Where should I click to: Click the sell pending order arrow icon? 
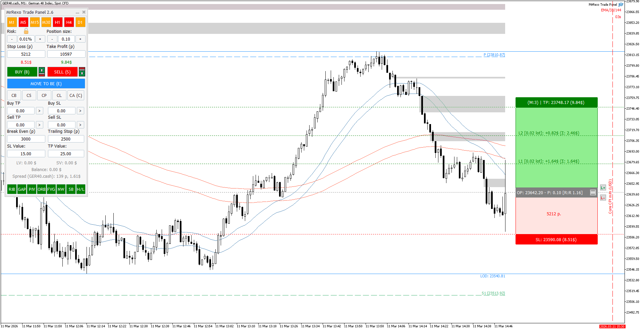pos(82,72)
